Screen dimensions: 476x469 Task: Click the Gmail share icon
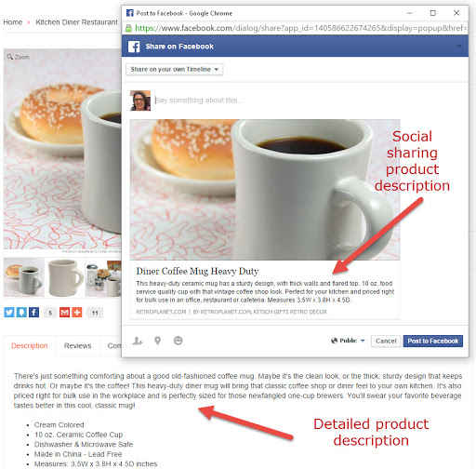(64, 312)
